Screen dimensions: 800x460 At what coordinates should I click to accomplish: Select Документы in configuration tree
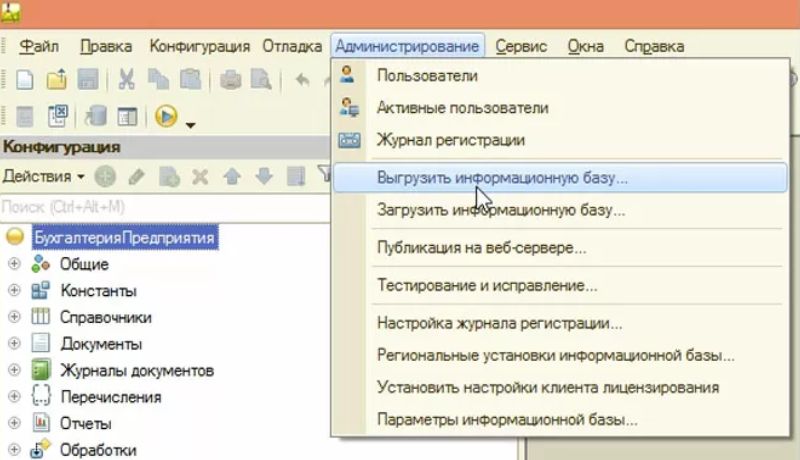[101, 344]
